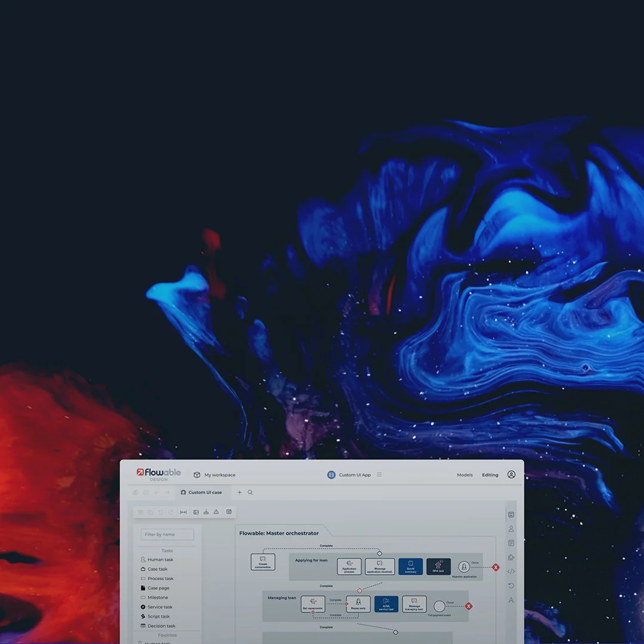Open the person icon in right sidebar

[x=511, y=528]
